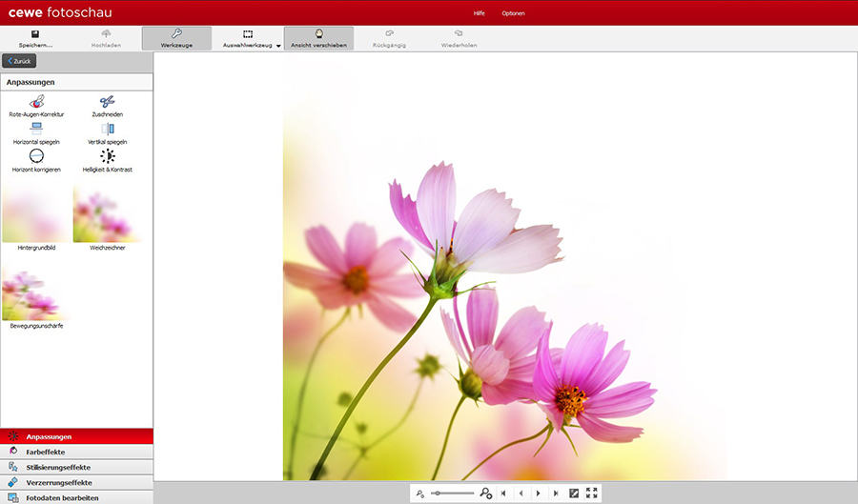This screenshot has height=504, width=858.
Task: Apply Vertikal spiegeln to the photo
Action: click(107, 129)
